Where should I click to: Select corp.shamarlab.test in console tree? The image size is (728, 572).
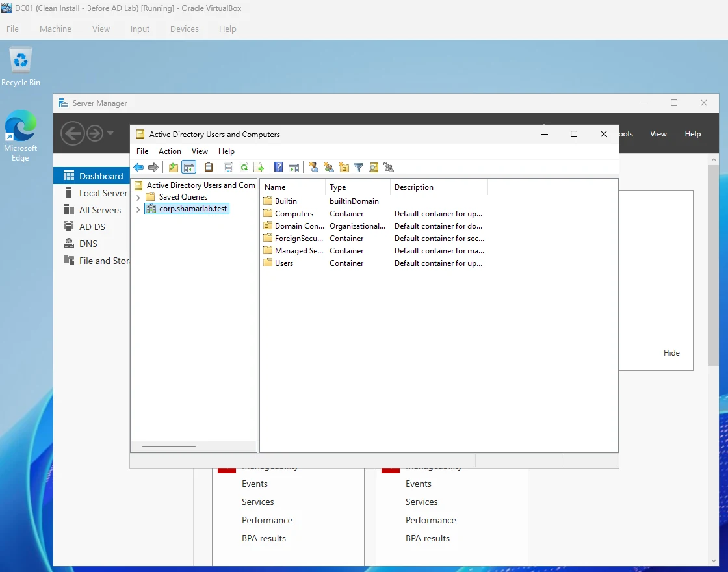pos(187,209)
